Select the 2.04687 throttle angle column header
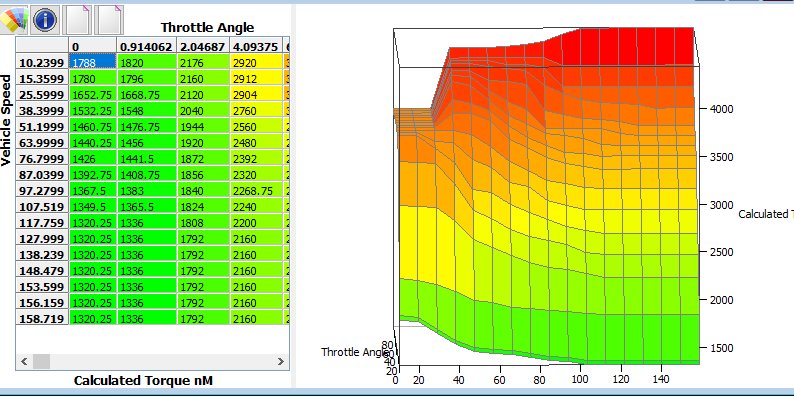This screenshot has width=794, height=398. coord(203,47)
